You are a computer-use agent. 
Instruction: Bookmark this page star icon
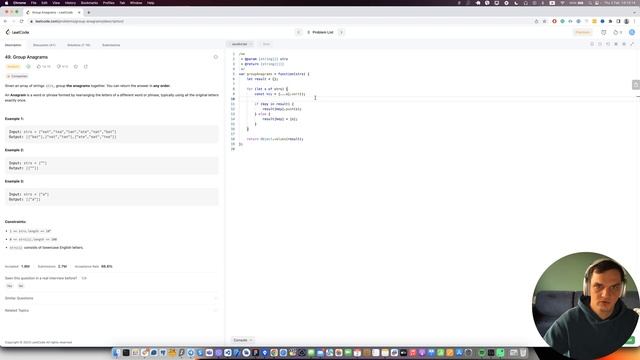(x=544, y=21)
